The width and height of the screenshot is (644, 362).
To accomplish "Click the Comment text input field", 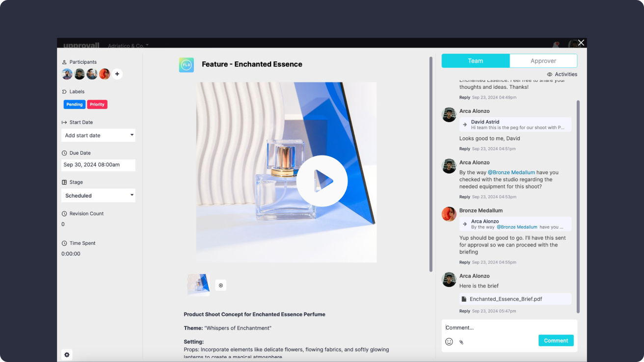I will (x=509, y=328).
